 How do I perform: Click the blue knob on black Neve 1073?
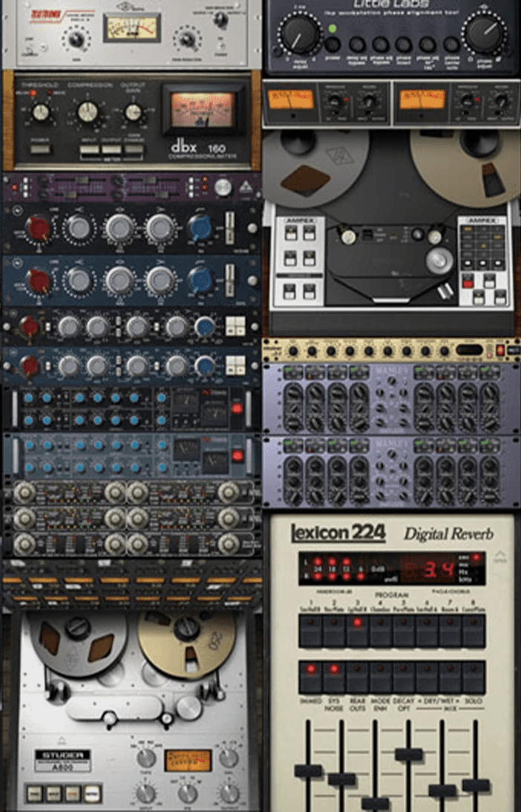(x=200, y=228)
